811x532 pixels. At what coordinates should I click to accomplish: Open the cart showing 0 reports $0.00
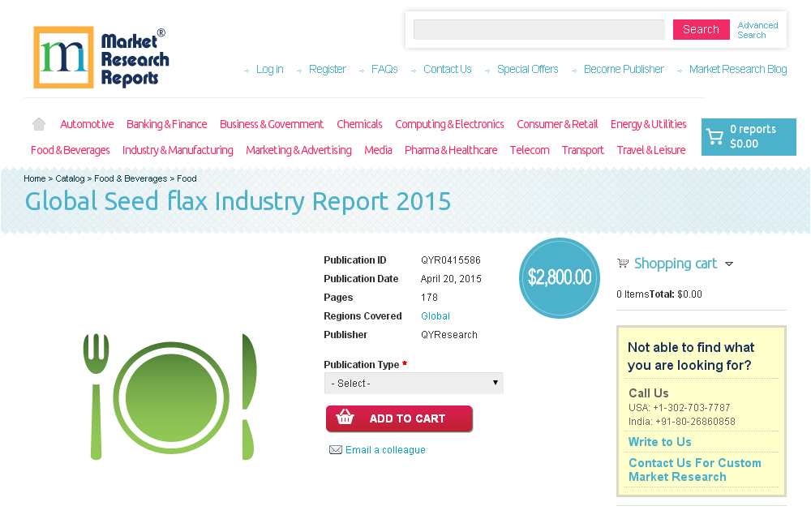point(748,136)
